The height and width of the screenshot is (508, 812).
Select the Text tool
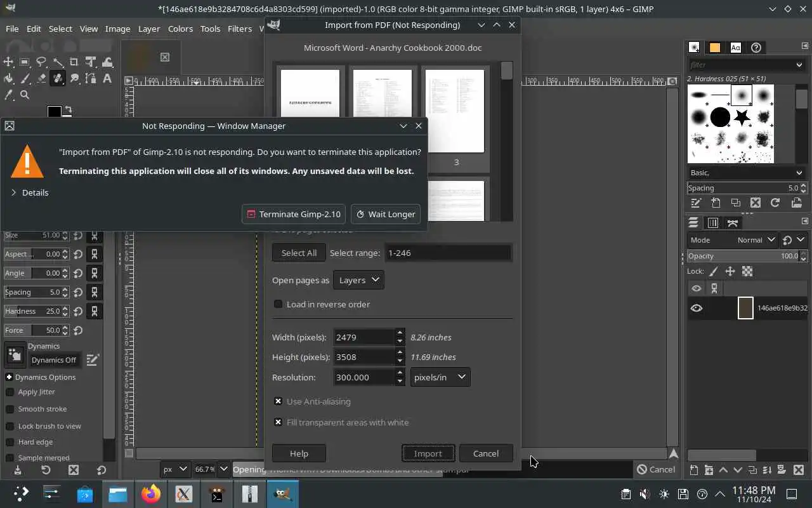click(x=107, y=78)
